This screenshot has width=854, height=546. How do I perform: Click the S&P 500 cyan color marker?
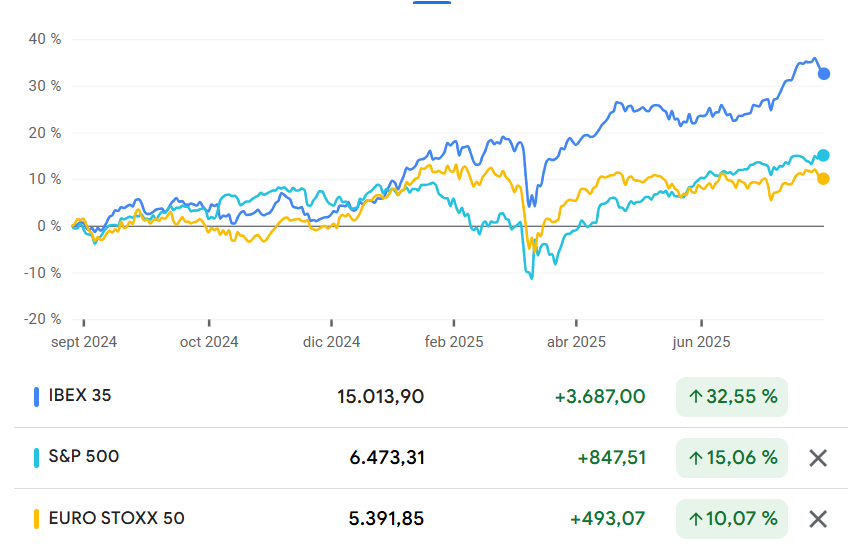click(37, 458)
